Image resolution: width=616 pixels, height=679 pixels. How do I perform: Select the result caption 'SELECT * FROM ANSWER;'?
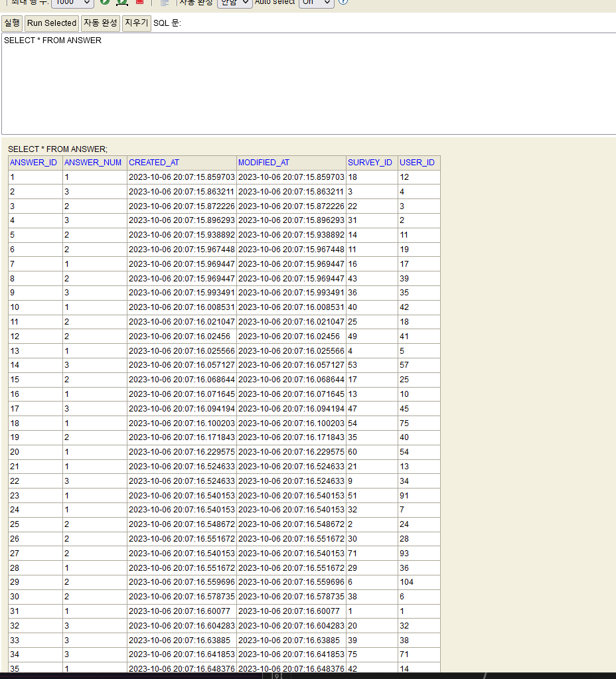58,149
